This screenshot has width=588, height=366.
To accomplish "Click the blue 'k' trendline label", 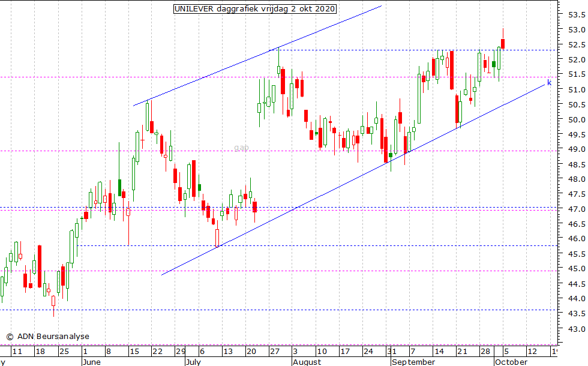I will 550,83.
